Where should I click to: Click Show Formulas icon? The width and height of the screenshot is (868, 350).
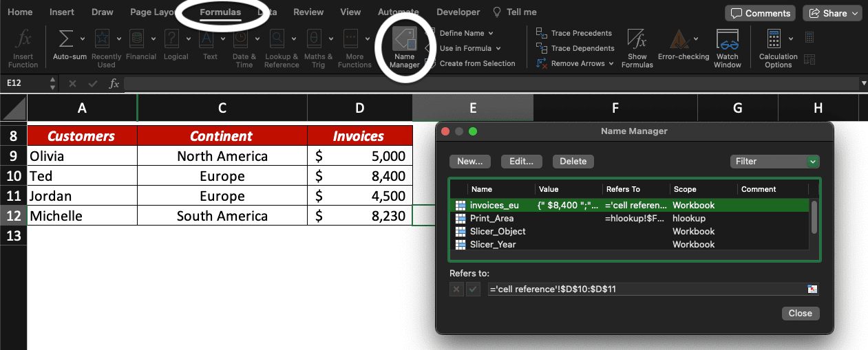(637, 47)
